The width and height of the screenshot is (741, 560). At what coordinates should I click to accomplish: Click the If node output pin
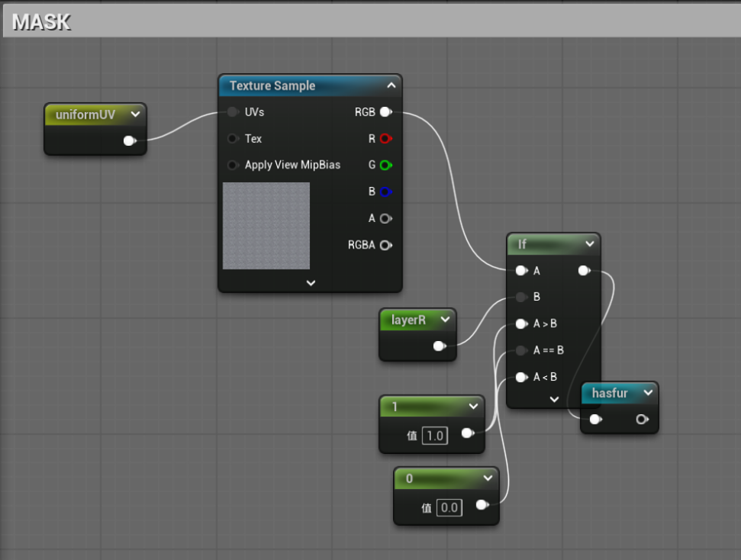[584, 270]
